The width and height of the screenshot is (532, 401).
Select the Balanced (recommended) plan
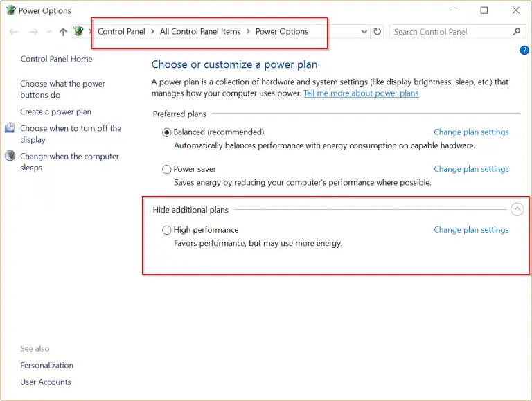click(166, 132)
